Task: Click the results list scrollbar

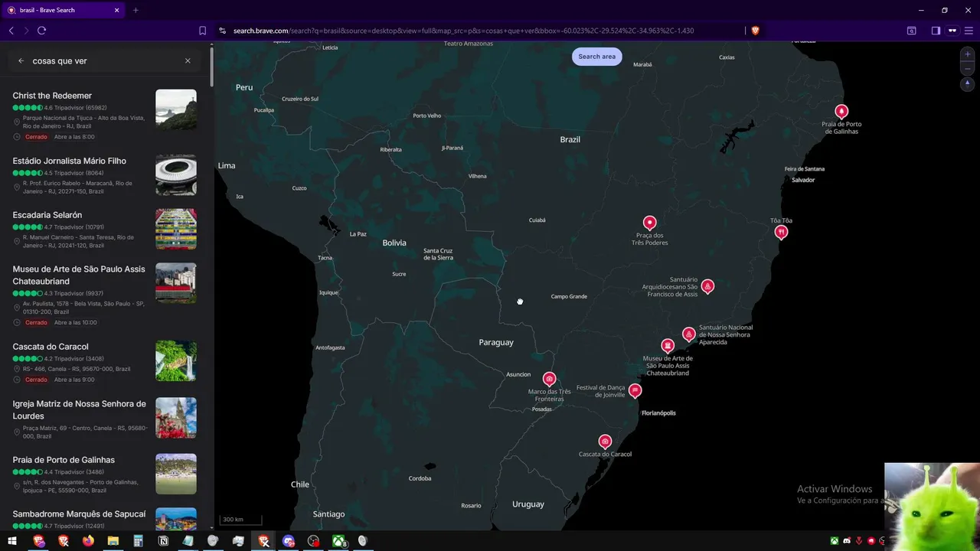Action: 212,69
